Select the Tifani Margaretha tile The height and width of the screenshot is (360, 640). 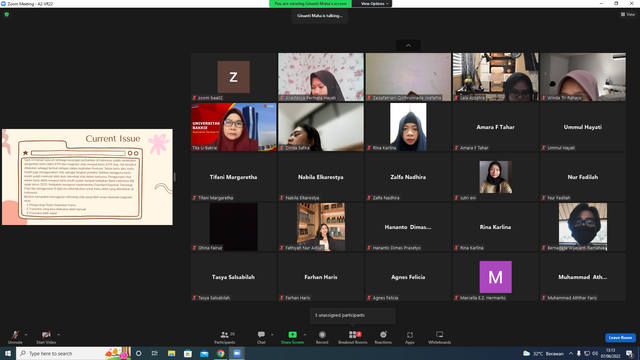point(233,177)
